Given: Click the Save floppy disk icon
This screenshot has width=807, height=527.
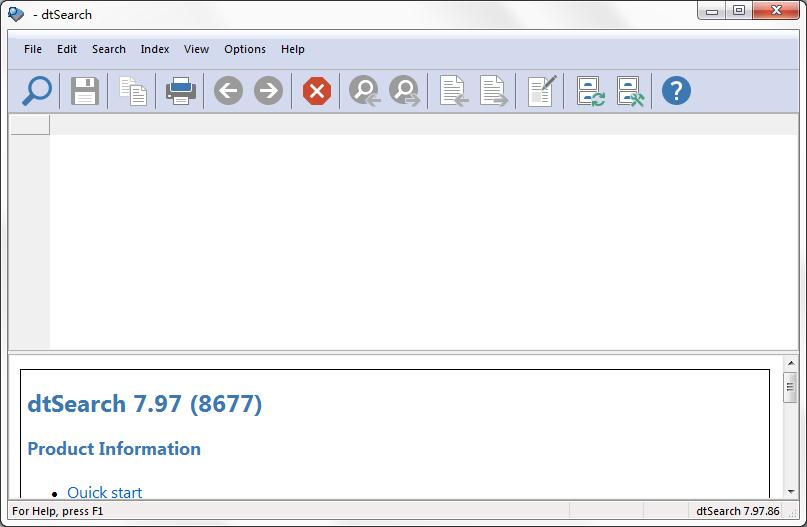Looking at the screenshot, I should pos(84,91).
